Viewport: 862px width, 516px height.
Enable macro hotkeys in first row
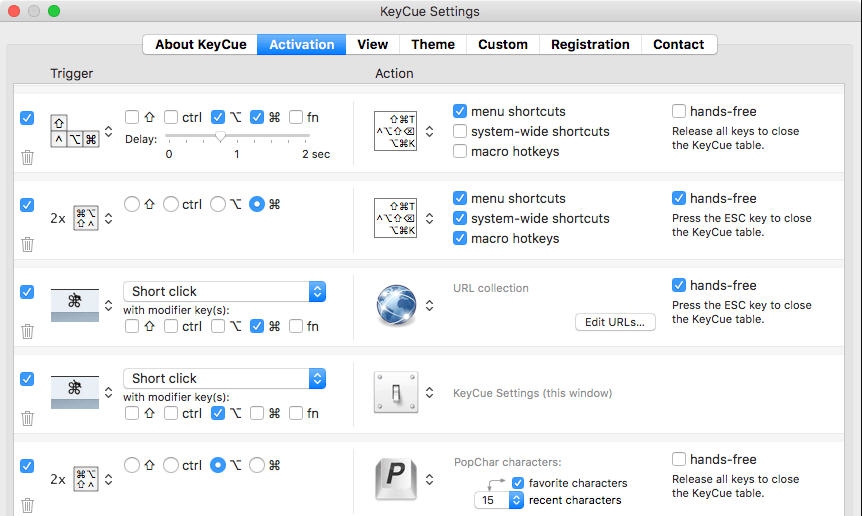tap(460, 151)
